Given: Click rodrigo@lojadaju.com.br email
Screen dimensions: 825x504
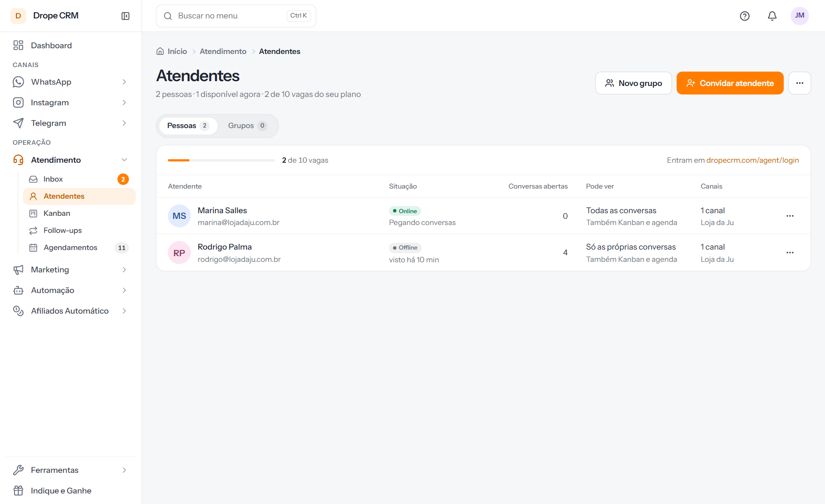Looking at the screenshot, I should 239,259.
